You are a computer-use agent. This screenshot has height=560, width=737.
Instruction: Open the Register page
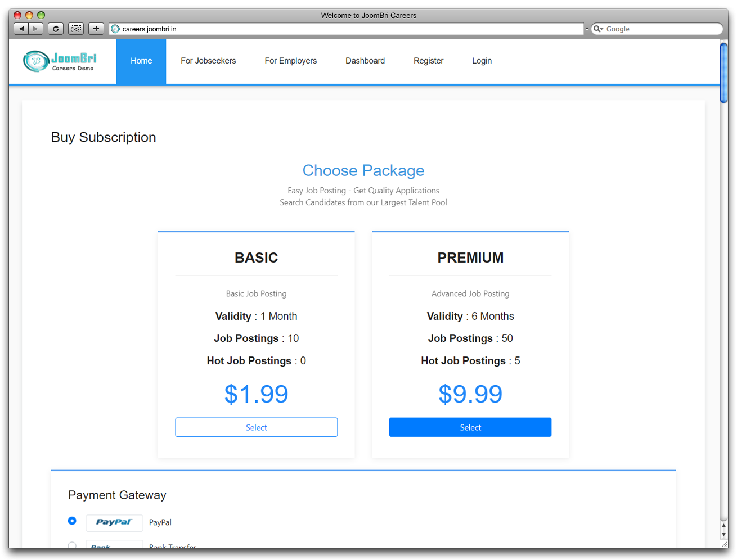click(x=428, y=61)
